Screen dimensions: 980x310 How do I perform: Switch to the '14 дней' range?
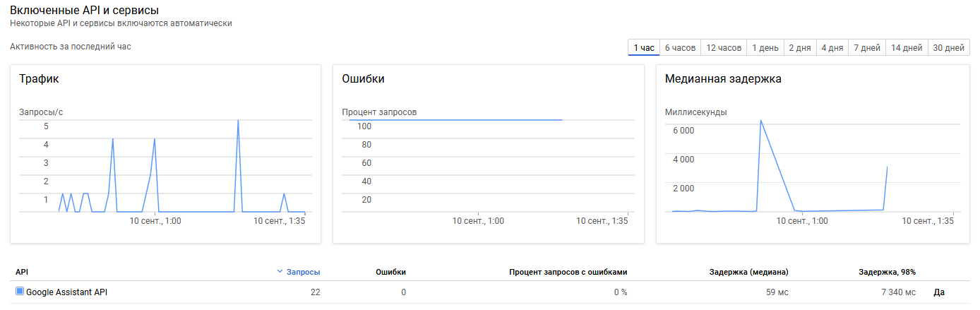(x=907, y=48)
